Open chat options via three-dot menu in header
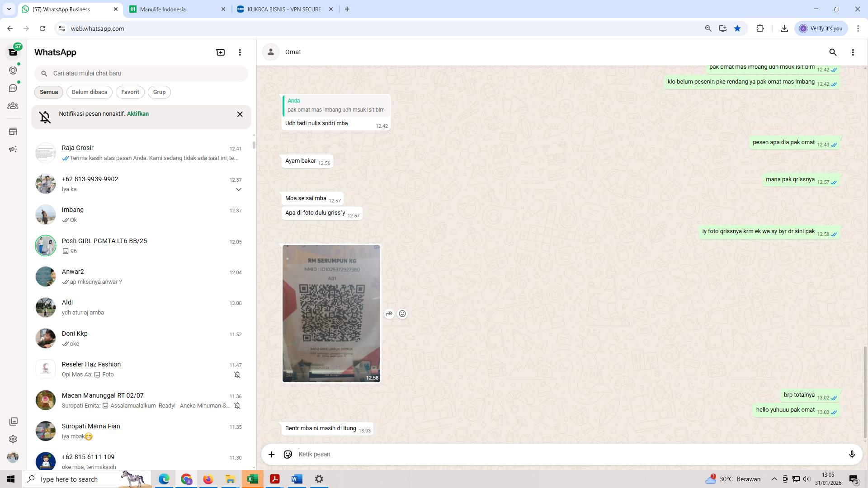 tap(853, 52)
